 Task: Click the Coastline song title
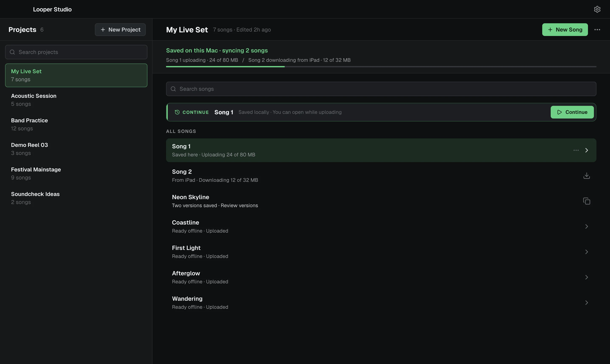pyautogui.click(x=185, y=222)
